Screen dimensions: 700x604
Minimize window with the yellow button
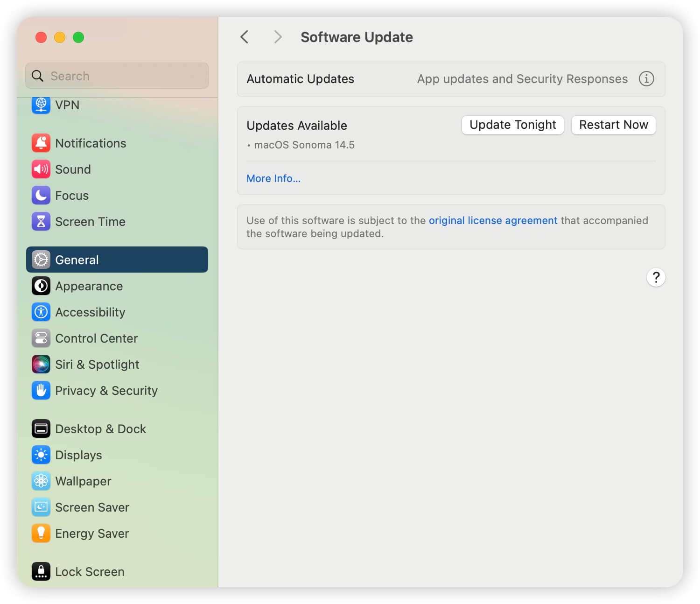coord(60,37)
